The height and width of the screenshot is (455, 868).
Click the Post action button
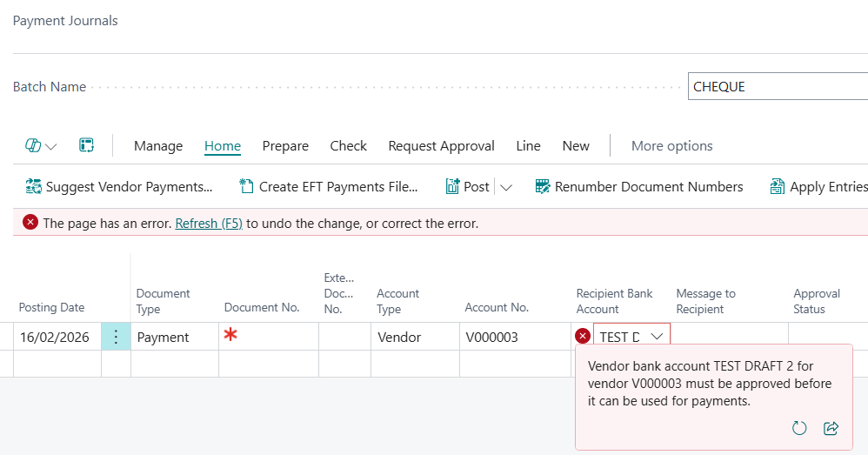[x=468, y=186]
